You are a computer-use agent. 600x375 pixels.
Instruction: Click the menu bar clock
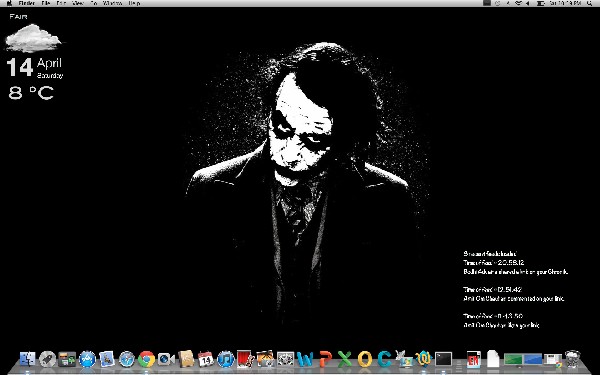[x=565, y=3]
